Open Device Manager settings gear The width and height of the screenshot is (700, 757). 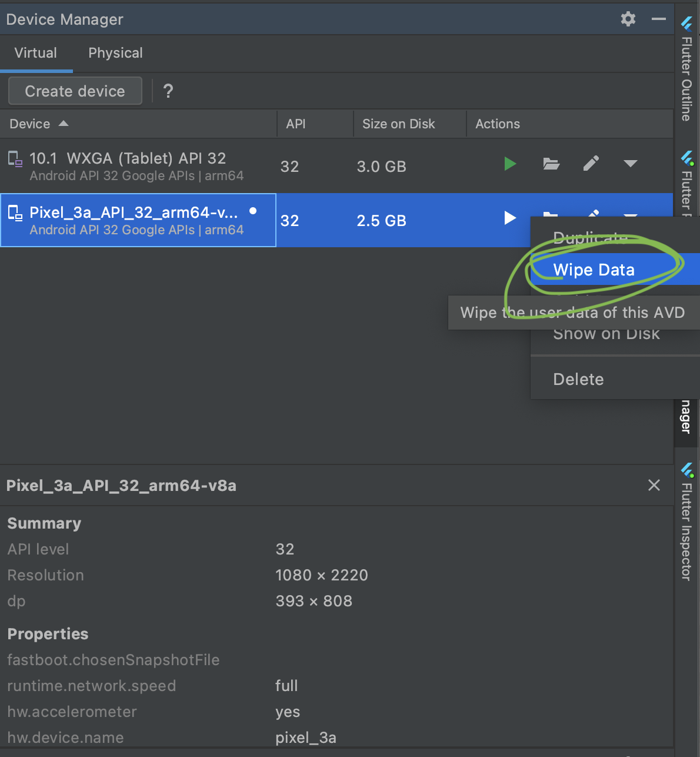628,19
